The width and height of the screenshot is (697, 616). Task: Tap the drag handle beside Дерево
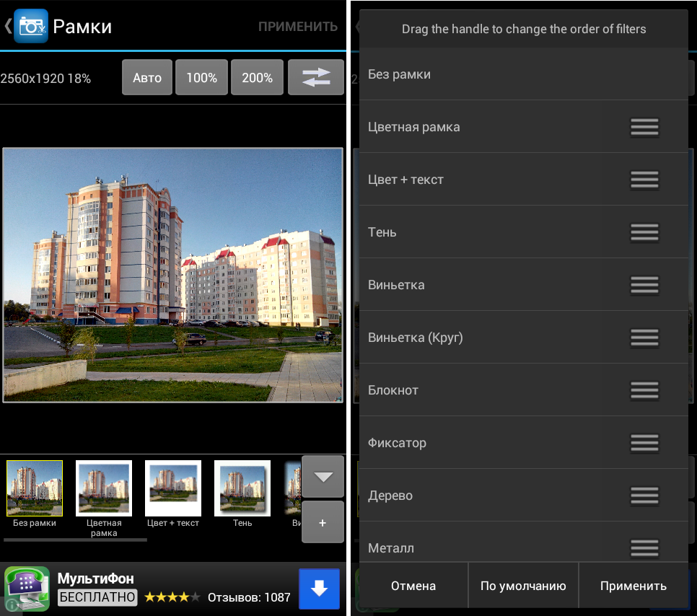pyautogui.click(x=644, y=496)
